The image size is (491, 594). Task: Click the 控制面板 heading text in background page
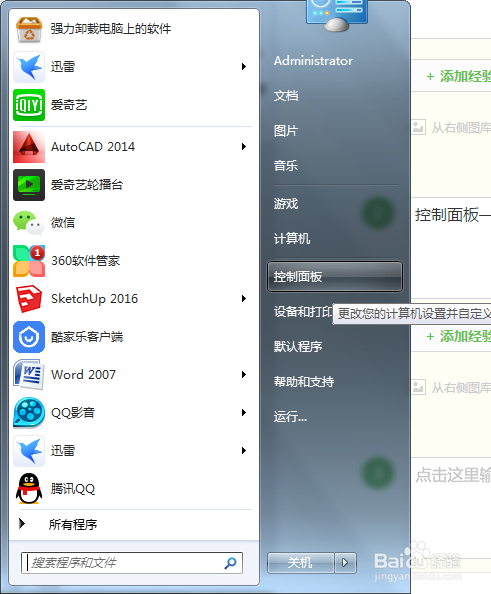coord(453,215)
